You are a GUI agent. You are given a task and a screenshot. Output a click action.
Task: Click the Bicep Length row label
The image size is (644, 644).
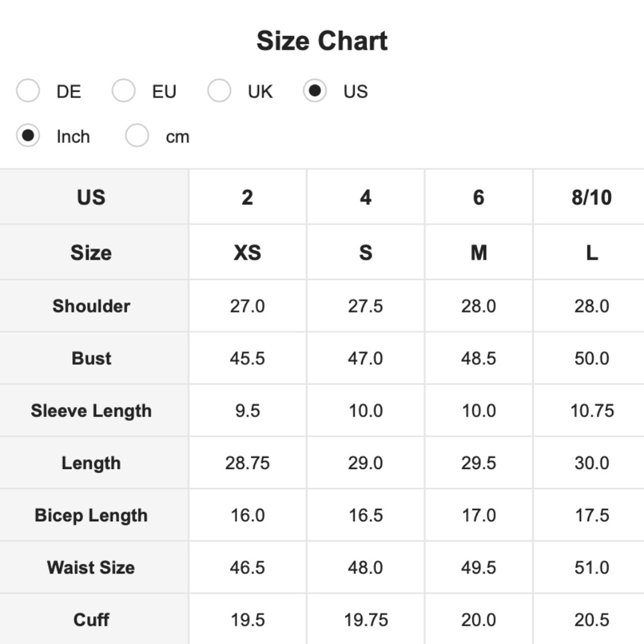tap(91, 515)
